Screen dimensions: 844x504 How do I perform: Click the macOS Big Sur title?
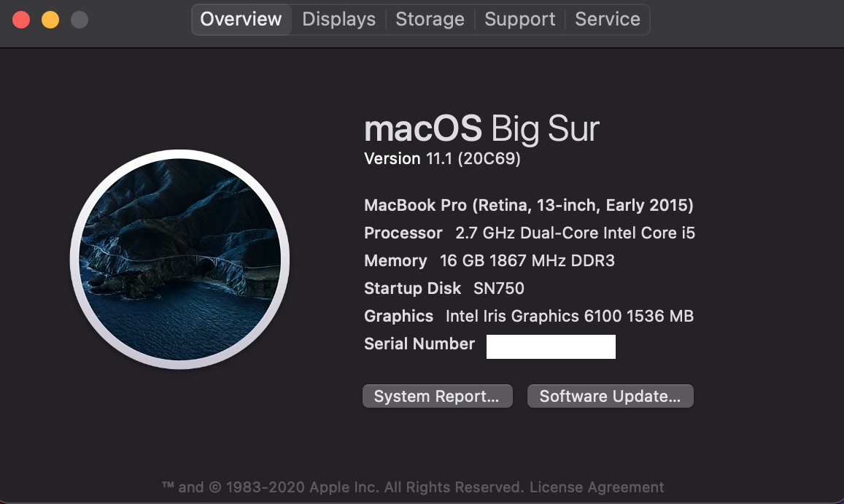pos(481,129)
